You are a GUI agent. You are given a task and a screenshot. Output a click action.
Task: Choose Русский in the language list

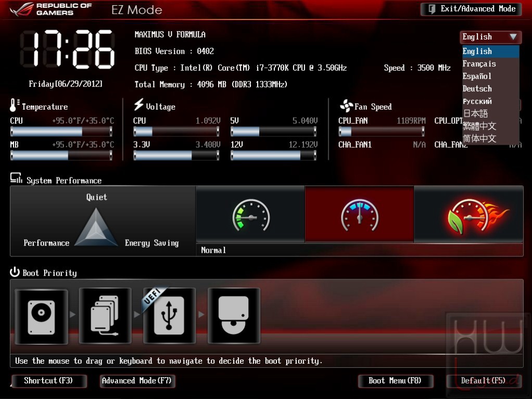click(x=490, y=101)
